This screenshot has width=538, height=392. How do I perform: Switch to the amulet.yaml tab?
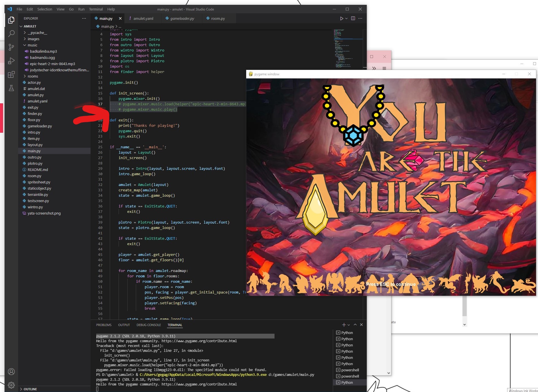[143, 18]
